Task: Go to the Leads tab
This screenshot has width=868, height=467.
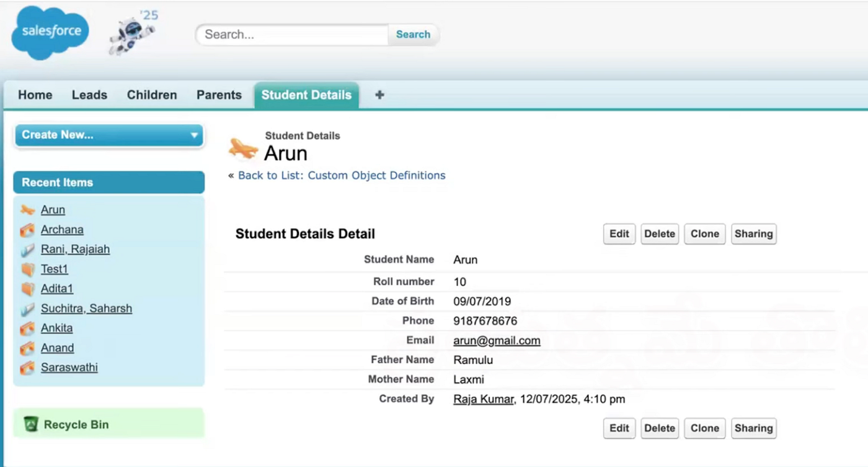Action: (x=89, y=95)
